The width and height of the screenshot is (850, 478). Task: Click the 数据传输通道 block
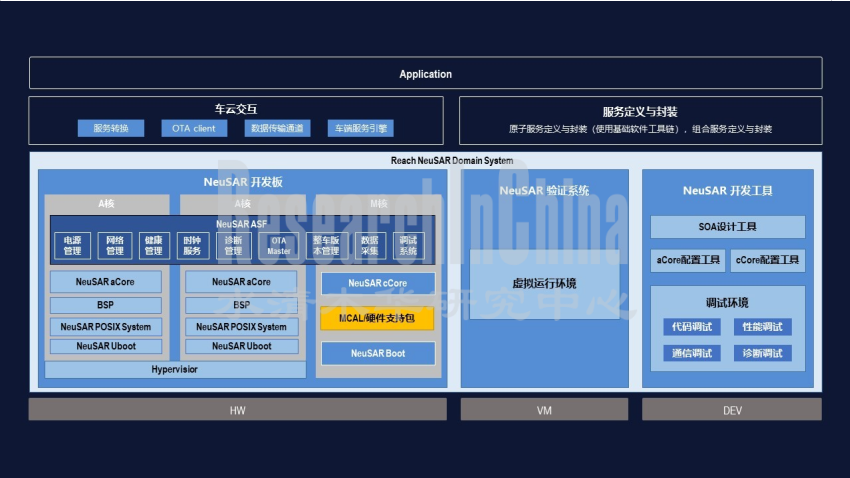(x=278, y=128)
